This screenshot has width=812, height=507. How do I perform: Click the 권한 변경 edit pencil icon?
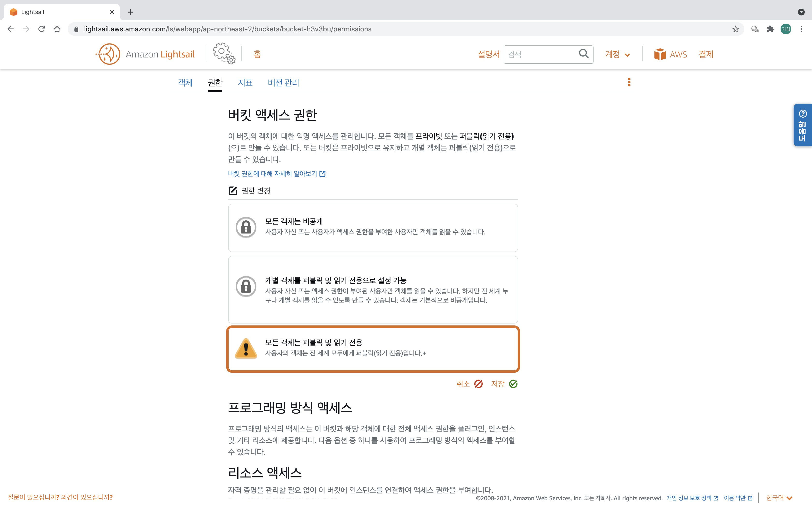tap(233, 191)
